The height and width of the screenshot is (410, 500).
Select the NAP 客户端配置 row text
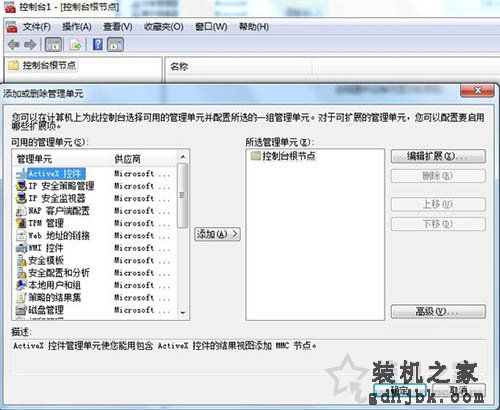[59, 211]
